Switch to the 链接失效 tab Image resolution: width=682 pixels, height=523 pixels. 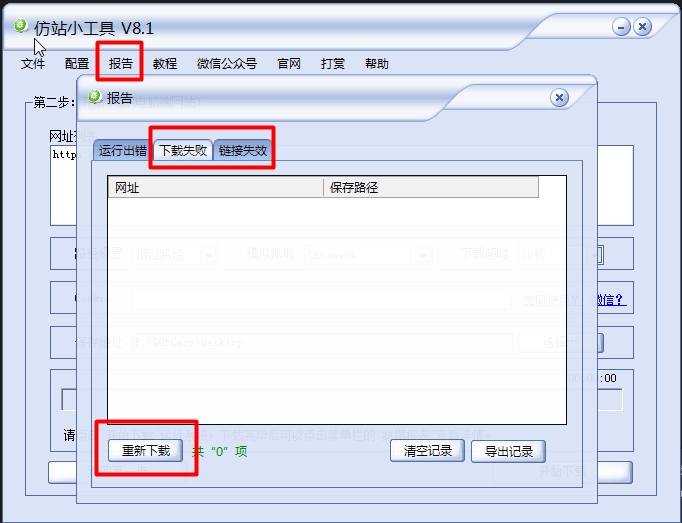(x=243, y=151)
